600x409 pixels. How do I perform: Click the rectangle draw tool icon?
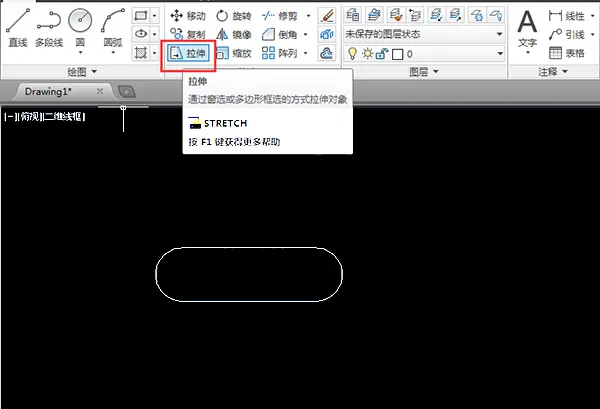(140, 16)
